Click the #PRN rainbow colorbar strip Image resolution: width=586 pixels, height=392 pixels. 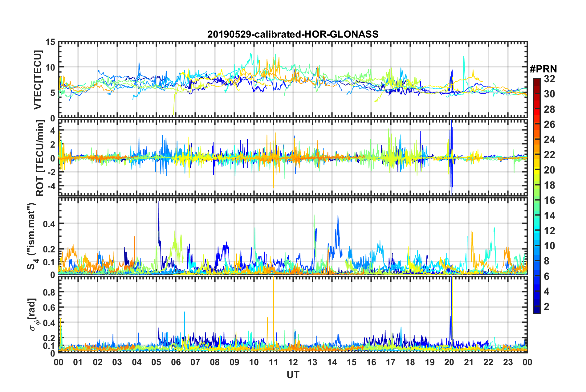pyautogui.click(x=536, y=196)
